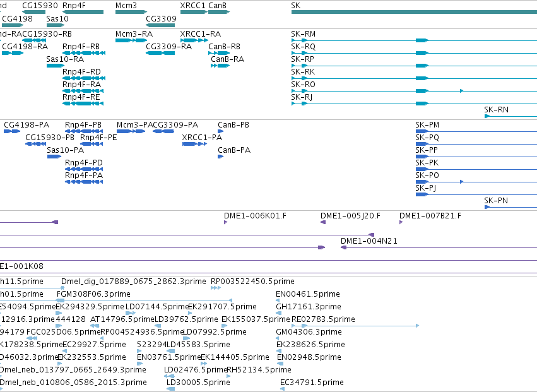The width and height of the screenshot is (537, 392).
Task: Select the EC34791.5prime EST label
Action: [x=312, y=383]
